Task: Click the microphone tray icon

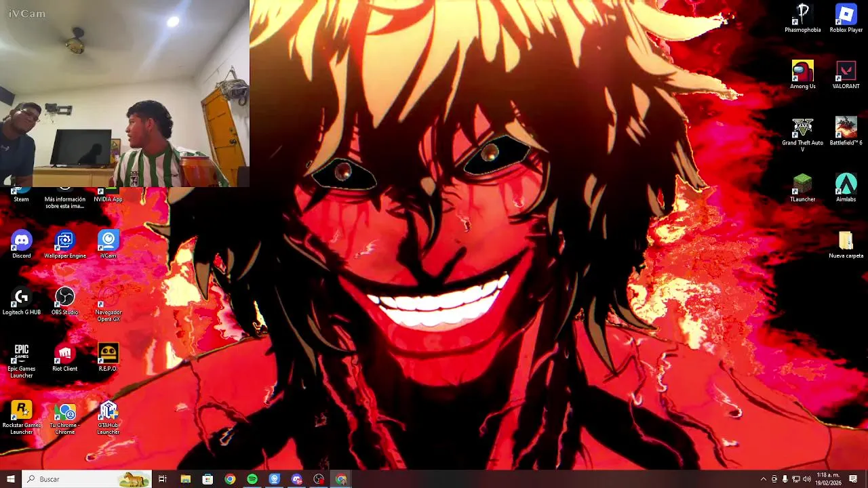Action: tap(785, 479)
